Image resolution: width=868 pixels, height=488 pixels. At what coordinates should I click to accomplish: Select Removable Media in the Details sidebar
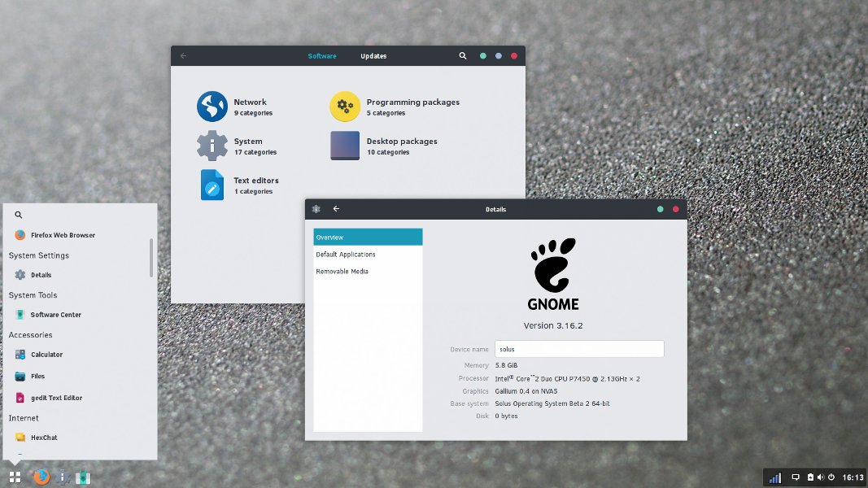point(369,272)
